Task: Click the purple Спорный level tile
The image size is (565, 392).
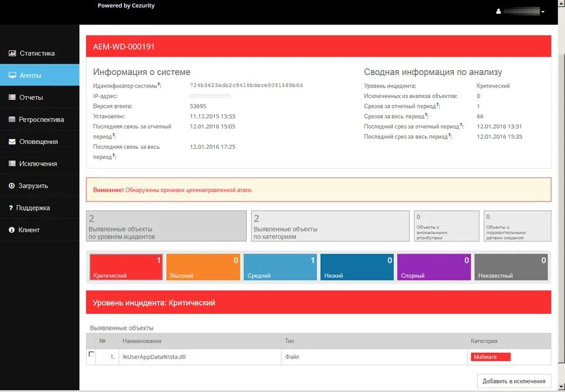Action: point(434,267)
